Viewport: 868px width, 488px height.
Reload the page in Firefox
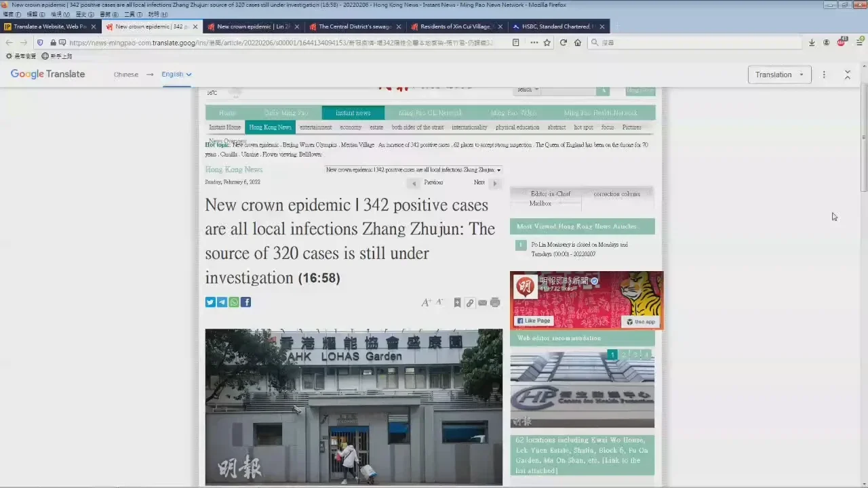coord(563,43)
